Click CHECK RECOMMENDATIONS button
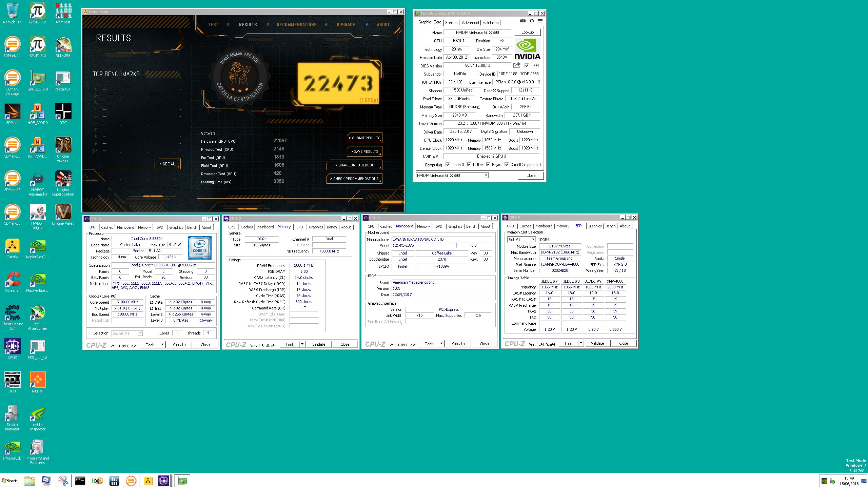The image size is (868, 488). pos(354,179)
